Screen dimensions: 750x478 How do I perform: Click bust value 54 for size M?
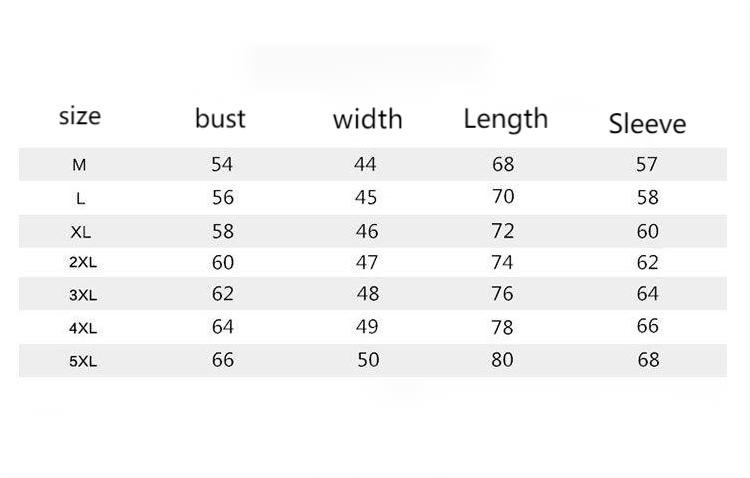tap(222, 164)
